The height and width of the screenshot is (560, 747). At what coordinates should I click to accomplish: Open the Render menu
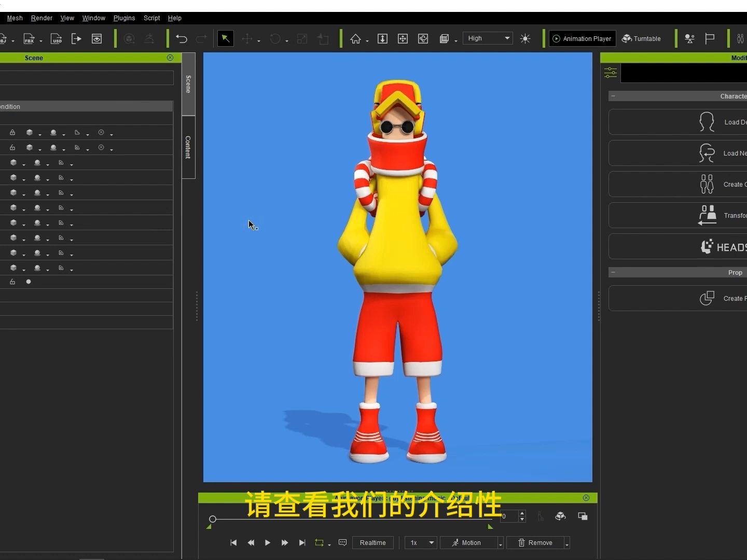[x=41, y=18]
